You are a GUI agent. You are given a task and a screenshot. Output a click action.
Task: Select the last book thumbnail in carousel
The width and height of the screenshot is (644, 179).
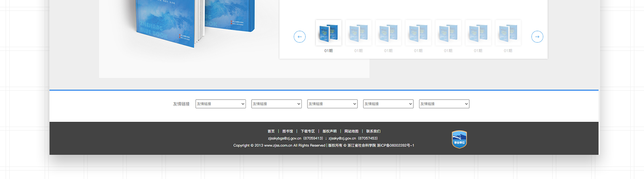pyautogui.click(x=508, y=33)
